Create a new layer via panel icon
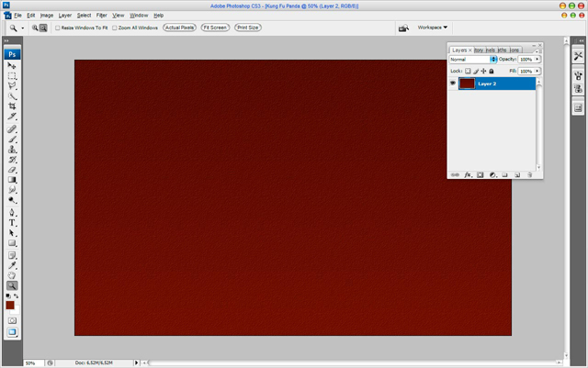Image resolution: width=588 pixels, height=368 pixels. 517,175
